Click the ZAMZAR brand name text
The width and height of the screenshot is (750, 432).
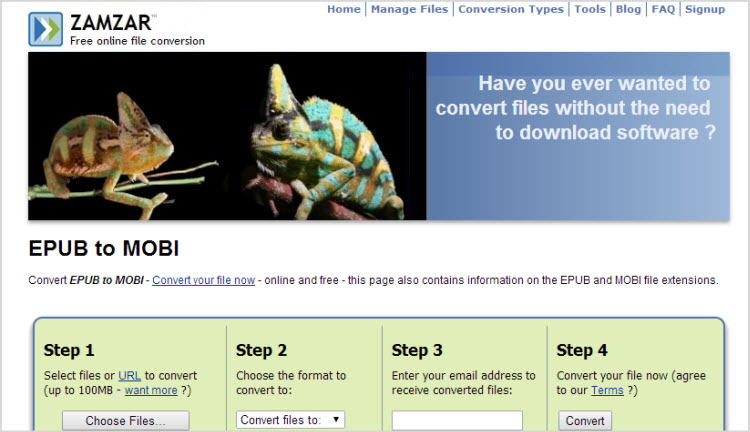click(111, 23)
